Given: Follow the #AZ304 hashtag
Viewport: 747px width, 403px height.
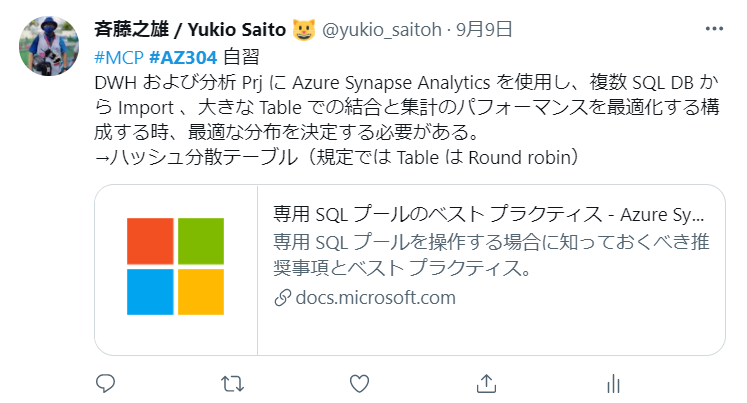Looking at the screenshot, I should coord(183,55).
